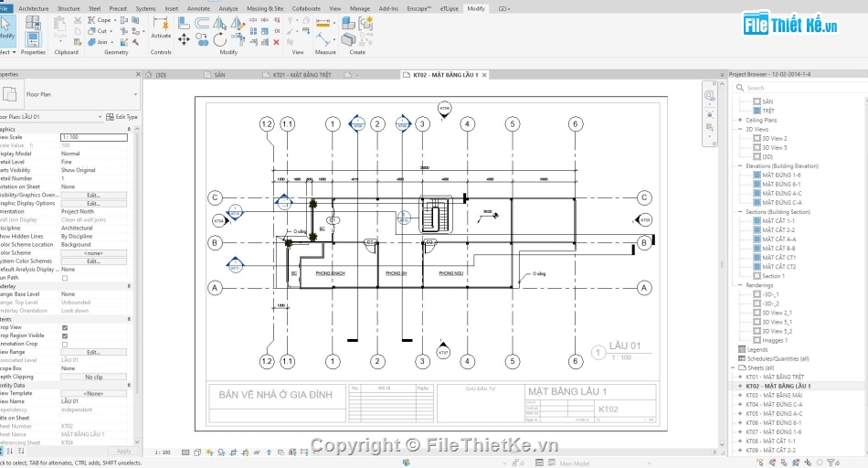The height and width of the screenshot is (468, 868).
Task: Click the Edit Type button
Action: 122,117
